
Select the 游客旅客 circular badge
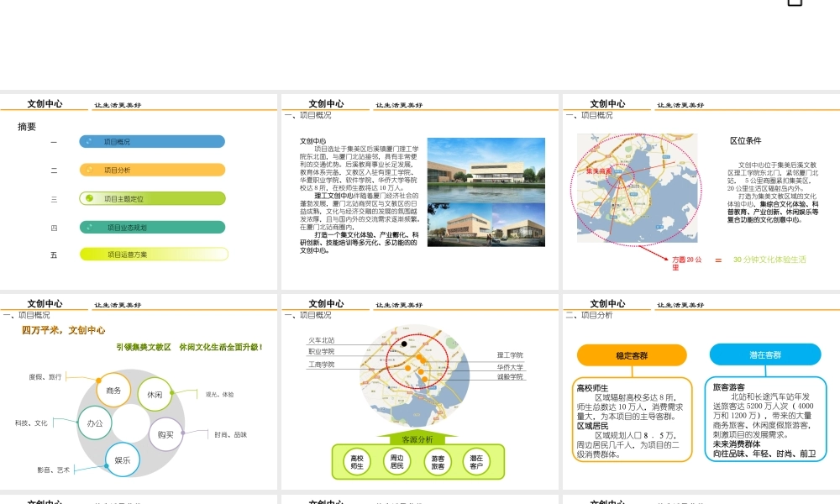pyautogui.click(x=438, y=461)
